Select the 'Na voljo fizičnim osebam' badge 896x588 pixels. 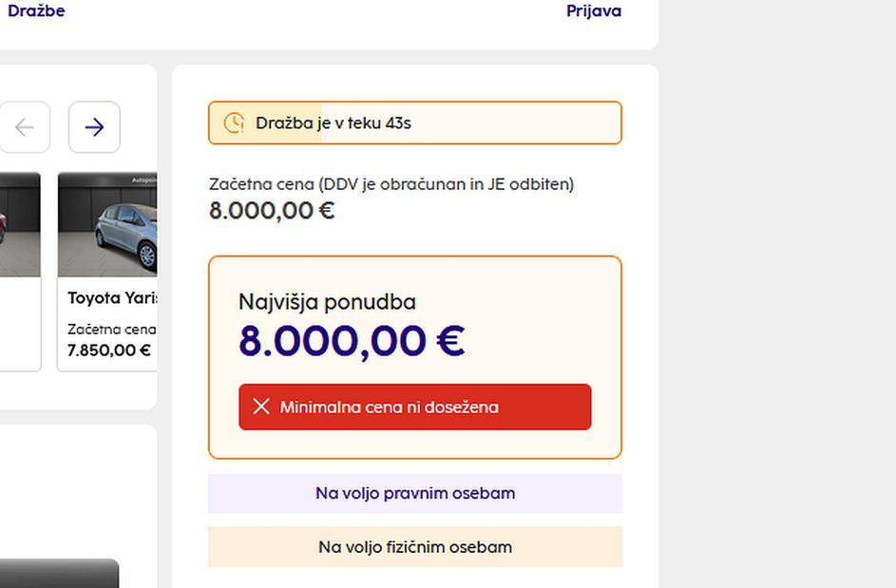(x=414, y=547)
